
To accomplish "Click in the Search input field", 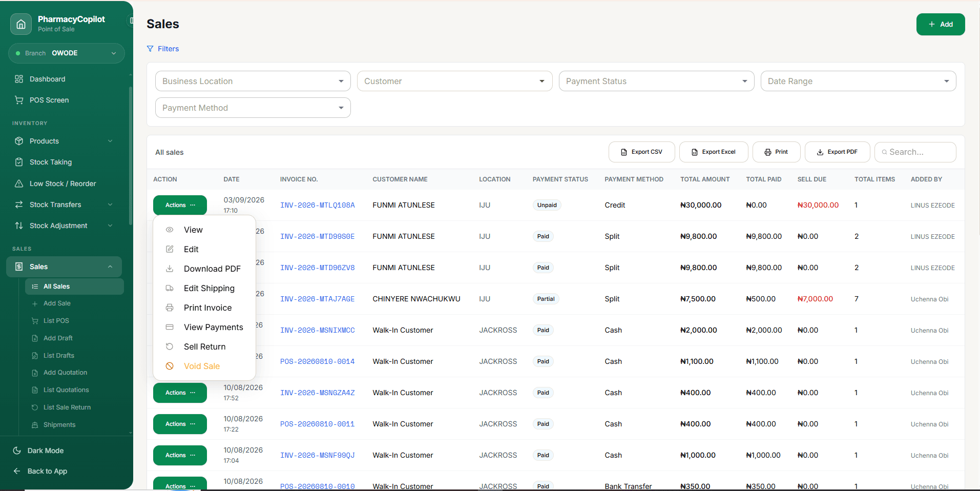I will pos(915,152).
